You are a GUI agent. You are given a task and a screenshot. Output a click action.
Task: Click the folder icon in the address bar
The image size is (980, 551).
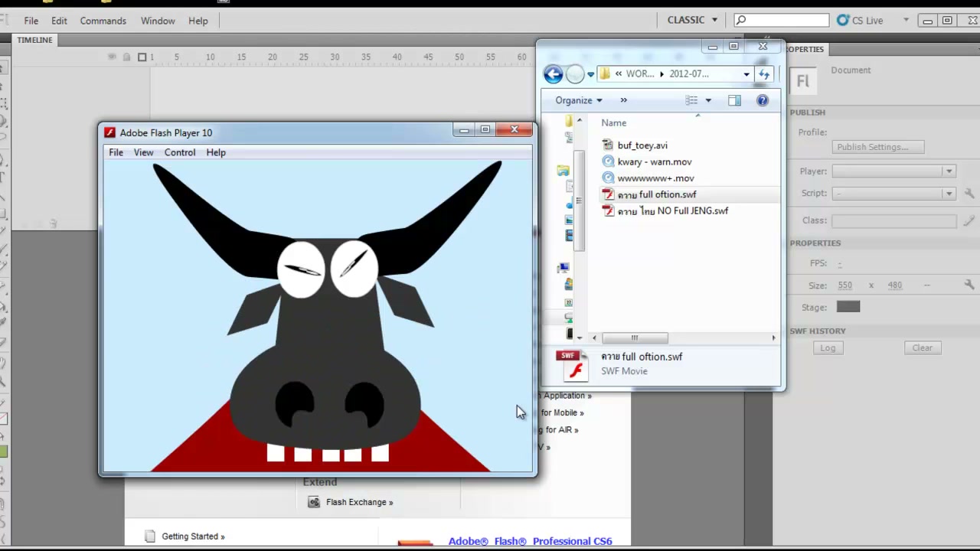click(x=605, y=74)
